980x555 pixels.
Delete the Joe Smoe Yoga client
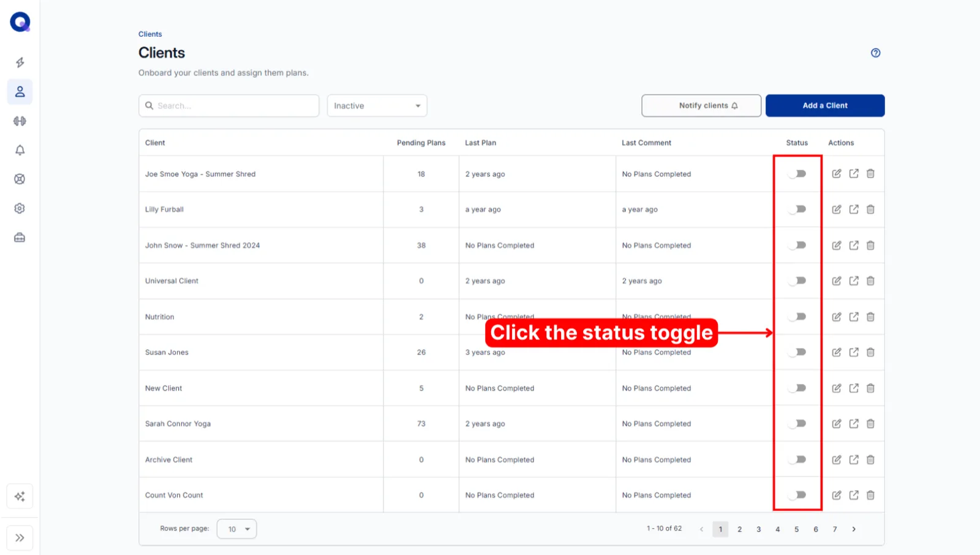[870, 174]
